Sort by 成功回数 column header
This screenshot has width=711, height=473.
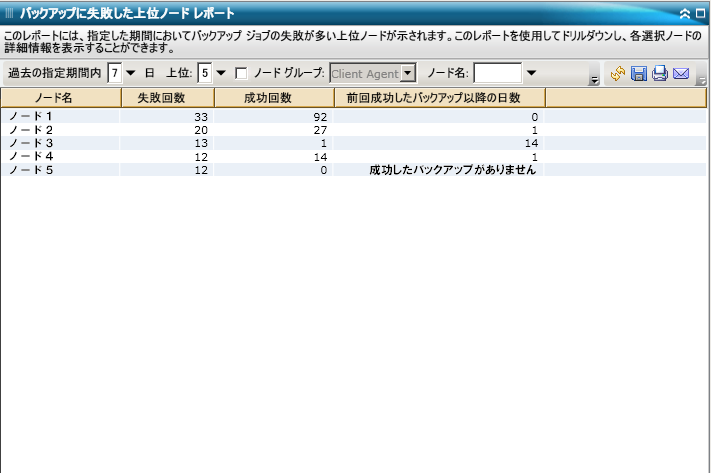coord(274,98)
